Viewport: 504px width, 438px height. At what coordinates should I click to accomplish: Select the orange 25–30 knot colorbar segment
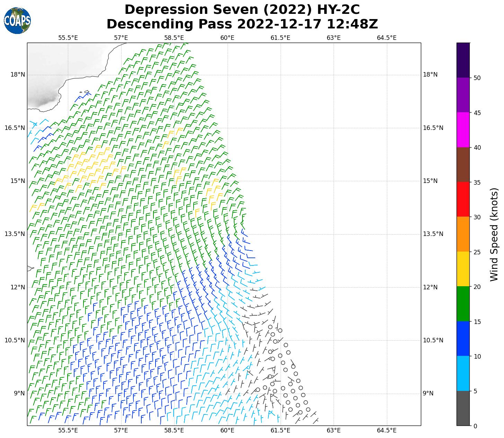pos(463,234)
